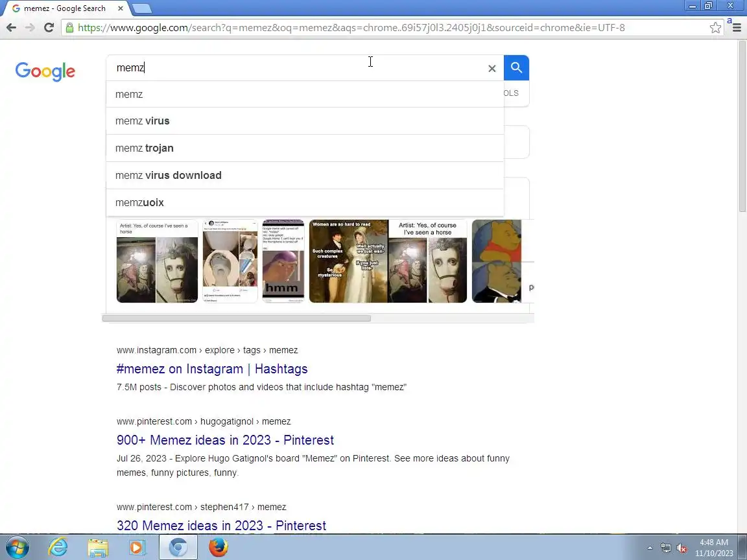Select the Chrome taskbar button
Screen dimensions: 747x560
tap(178, 548)
